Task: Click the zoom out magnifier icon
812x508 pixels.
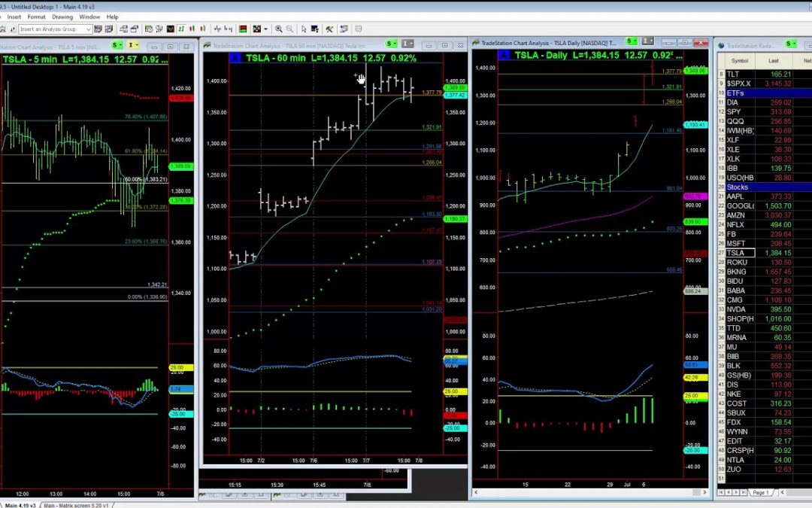Action: pos(289,29)
